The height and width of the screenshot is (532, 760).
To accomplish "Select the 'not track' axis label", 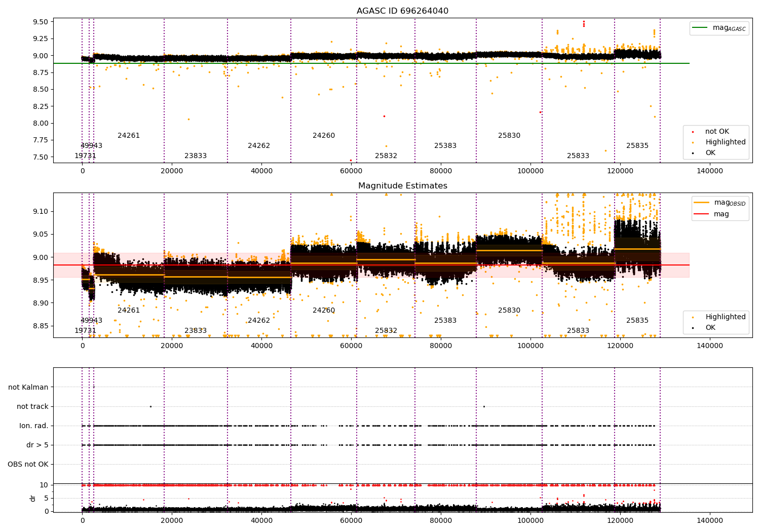I will click(x=32, y=406).
